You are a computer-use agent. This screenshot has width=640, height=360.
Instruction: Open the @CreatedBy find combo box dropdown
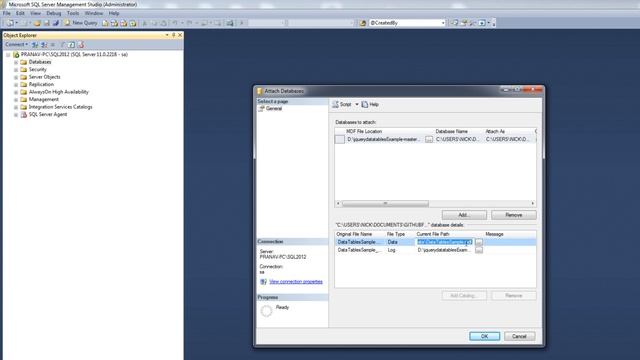[x=443, y=23]
